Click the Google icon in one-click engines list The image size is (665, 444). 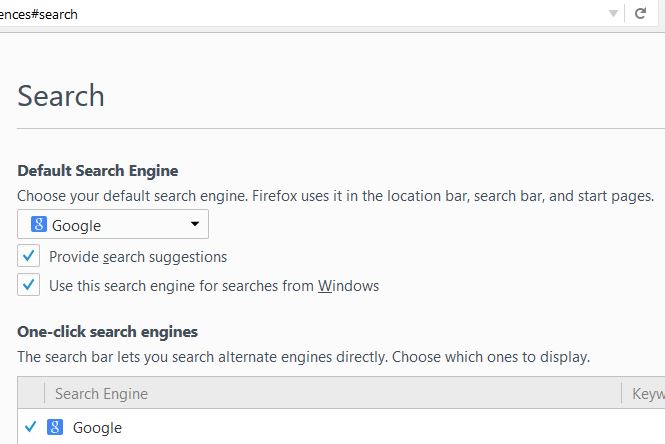56,427
